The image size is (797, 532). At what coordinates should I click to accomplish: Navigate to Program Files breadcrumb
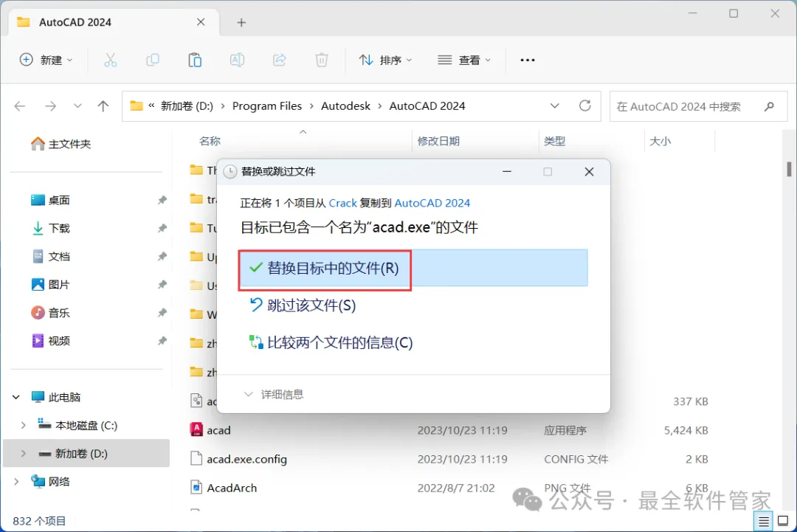pyautogui.click(x=267, y=106)
